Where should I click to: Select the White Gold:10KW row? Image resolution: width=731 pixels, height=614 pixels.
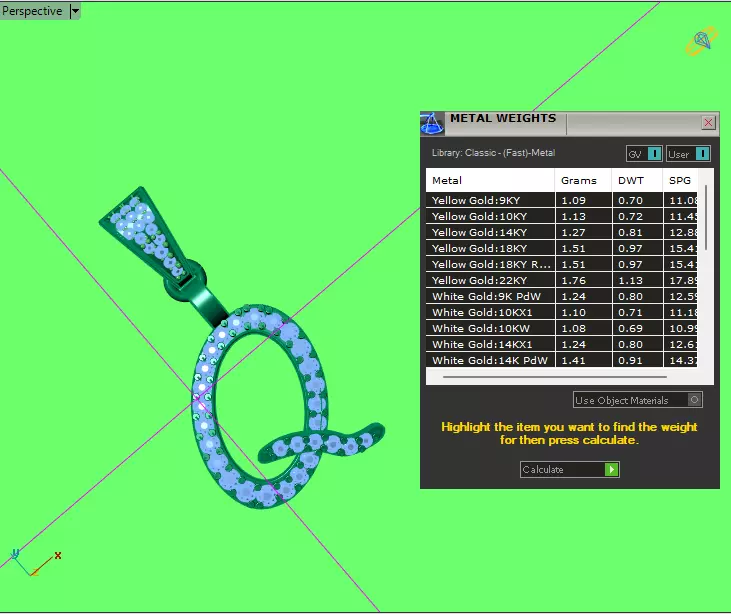(561, 328)
